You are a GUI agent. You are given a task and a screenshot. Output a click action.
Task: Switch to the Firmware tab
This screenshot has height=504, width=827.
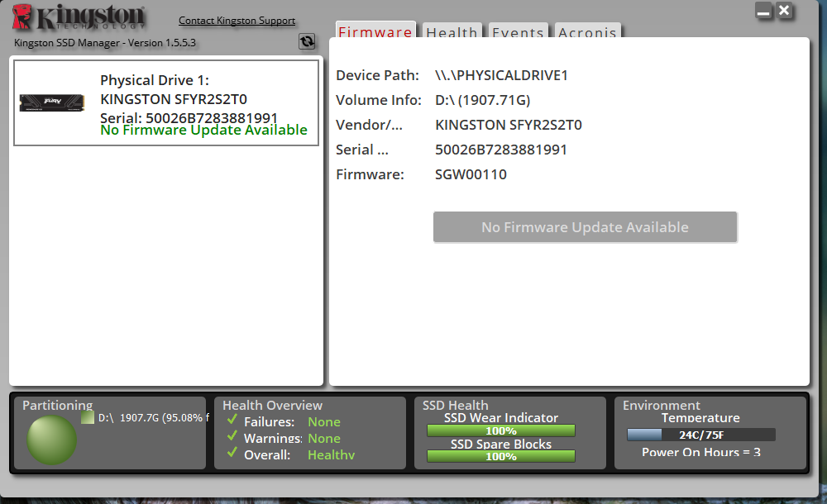click(375, 32)
